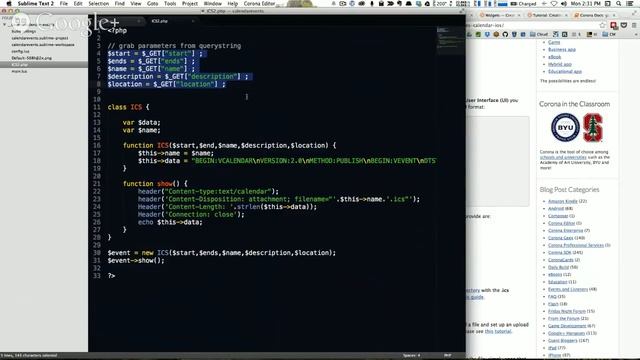
Task: Open the Sublime Text 2 application menu
Action: [36, 4]
